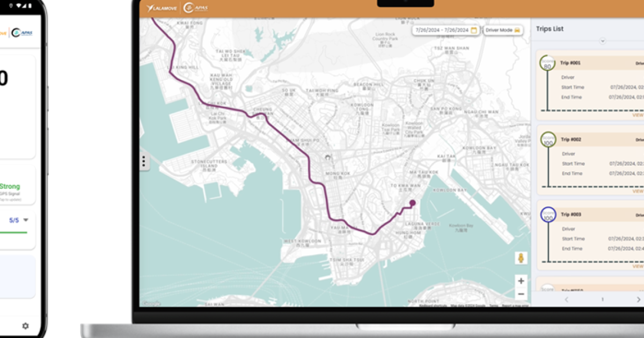Click Trip #003 blue score 100 circle
The image size is (644, 338).
click(548, 215)
